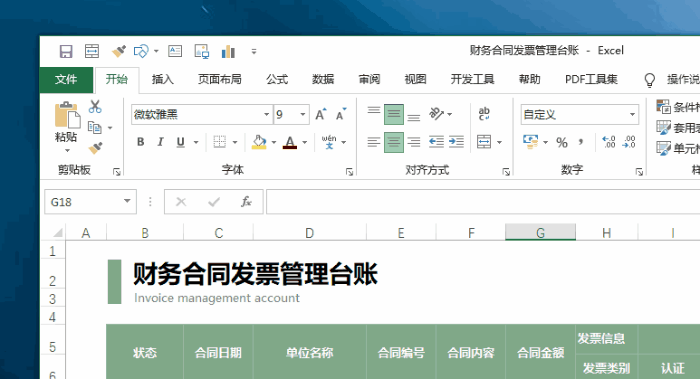Decrease font size with the small A icon
The image size is (700, 379).
tap(341, 115)
